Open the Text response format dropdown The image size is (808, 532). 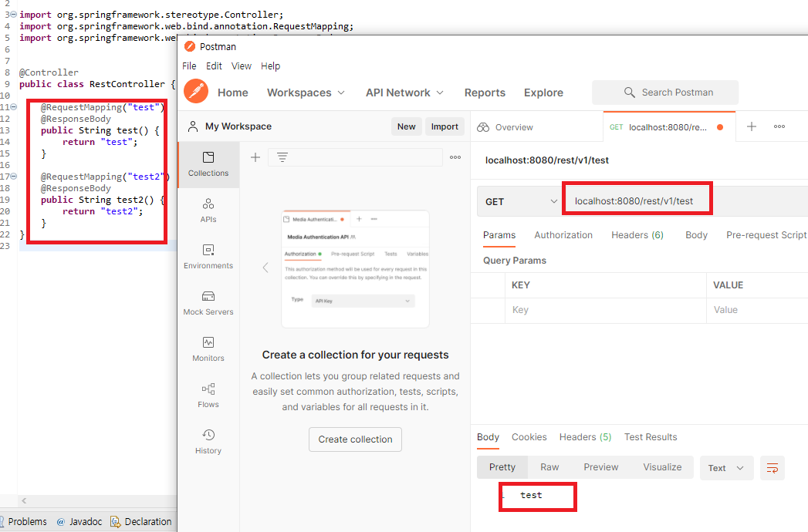point(726,468)
